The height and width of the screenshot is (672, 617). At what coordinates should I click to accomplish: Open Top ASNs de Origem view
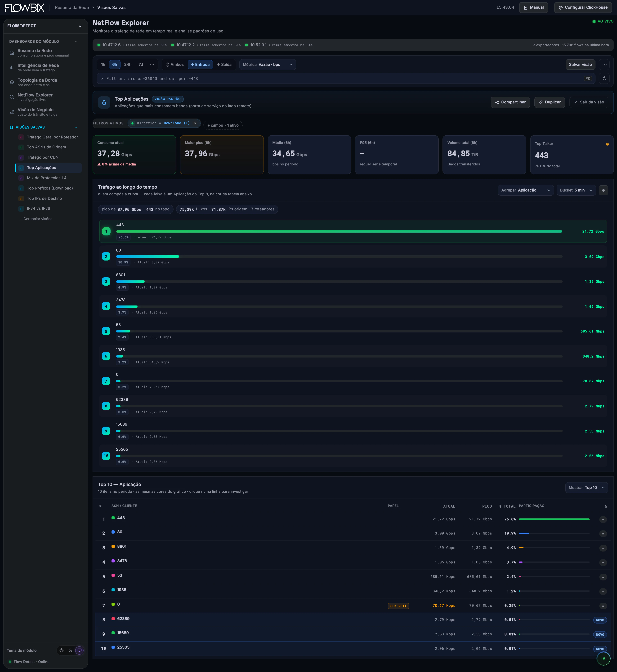[x=49, y=147]
